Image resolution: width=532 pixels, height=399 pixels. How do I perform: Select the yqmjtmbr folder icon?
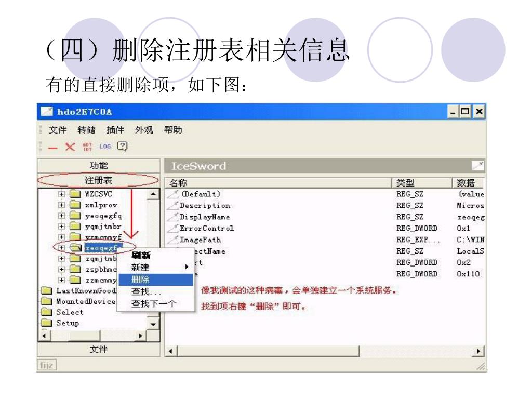click(x=75, y=227)
